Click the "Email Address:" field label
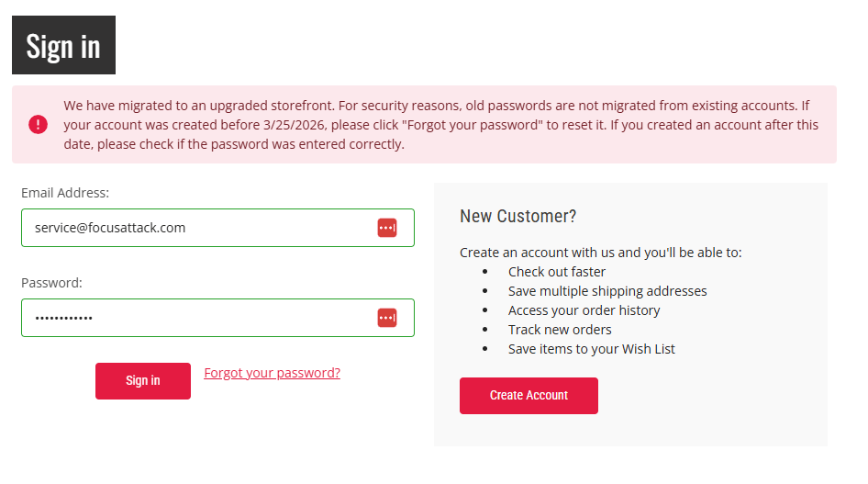Image resolution: width=868 pixels, height=484 pixels. [65, 193]
